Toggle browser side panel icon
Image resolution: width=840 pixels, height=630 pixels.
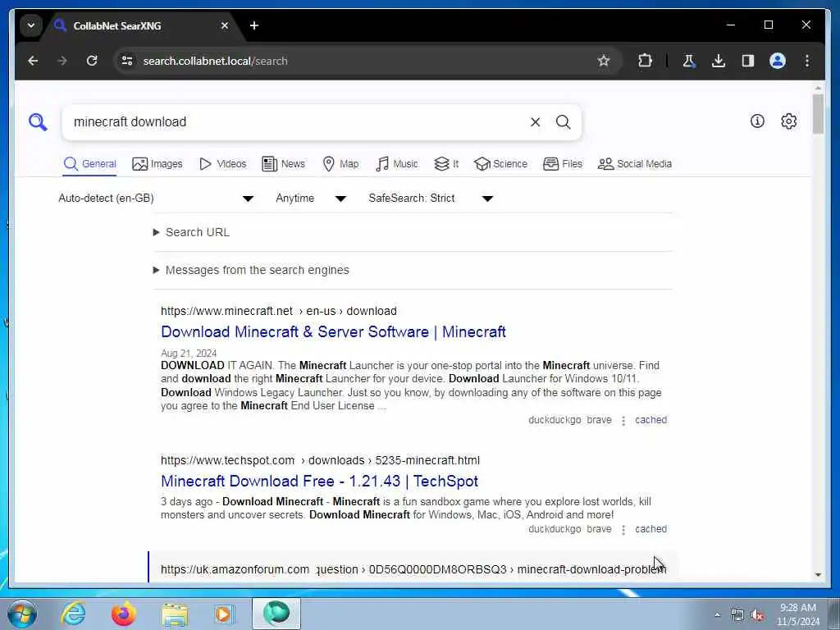pos(748,61)
